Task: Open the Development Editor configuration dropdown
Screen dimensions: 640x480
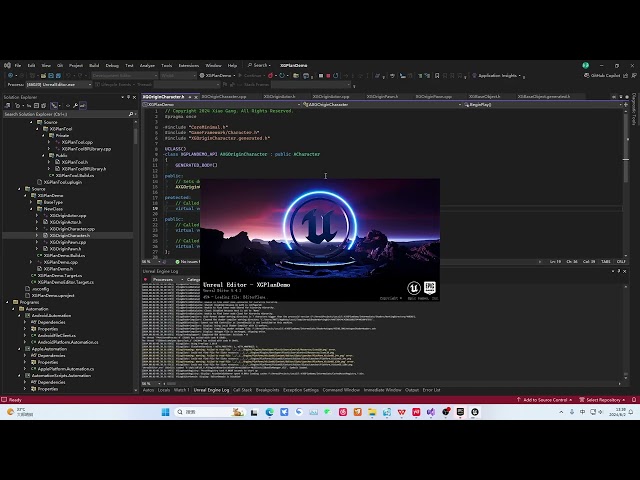Action: pos(124,76)
